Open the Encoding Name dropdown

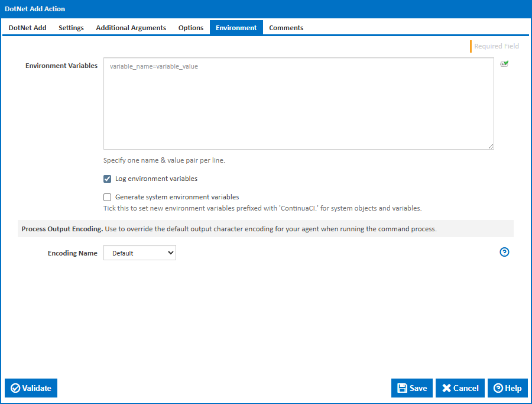click(x=140, y=253)
